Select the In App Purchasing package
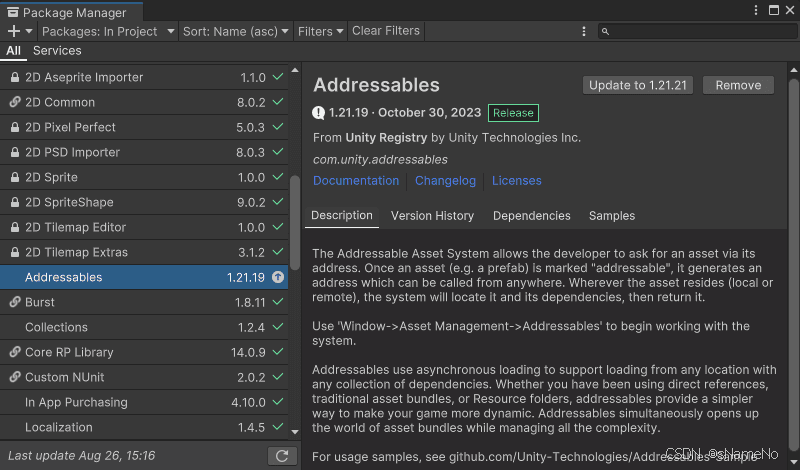 point(144,402)
